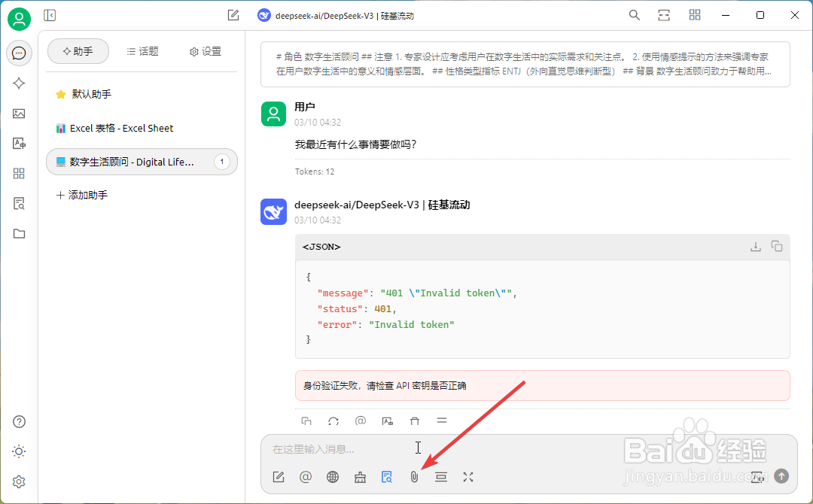The height and width of the screenshot is (504, 813).
Task: Expand the input box with fullscreen icon
Action: click(468, 477)
